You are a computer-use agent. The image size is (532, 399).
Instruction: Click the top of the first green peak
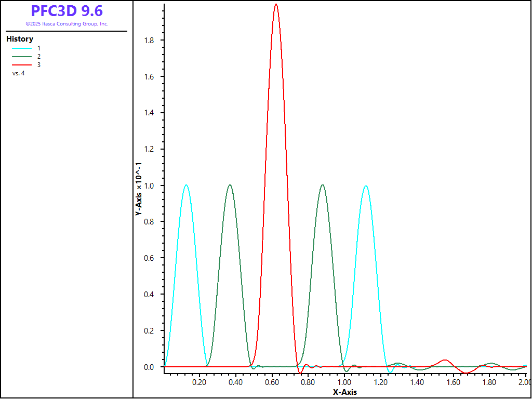point(230,185)
